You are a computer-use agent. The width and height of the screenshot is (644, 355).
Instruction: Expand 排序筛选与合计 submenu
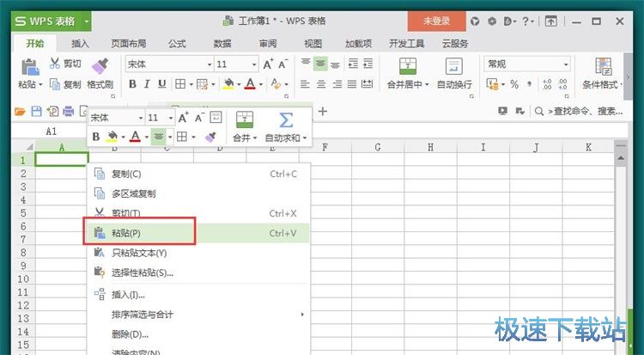click(199, 315)
